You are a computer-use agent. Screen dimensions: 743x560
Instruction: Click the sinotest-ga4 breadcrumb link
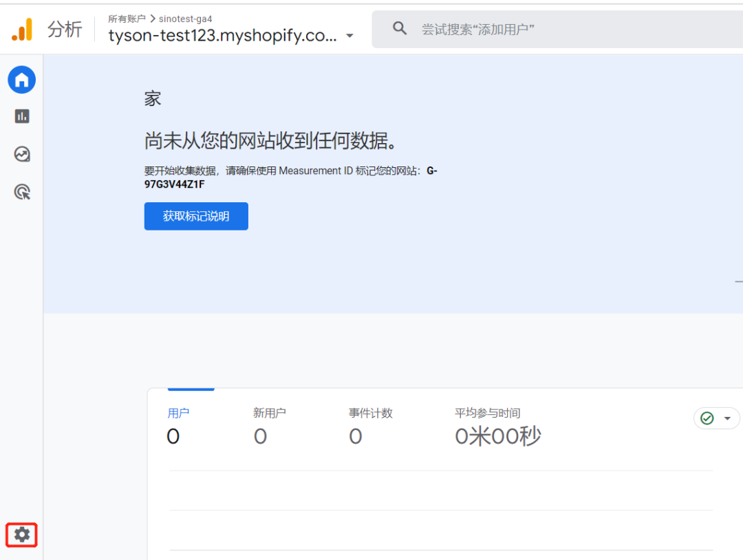(x=185, y=19)
